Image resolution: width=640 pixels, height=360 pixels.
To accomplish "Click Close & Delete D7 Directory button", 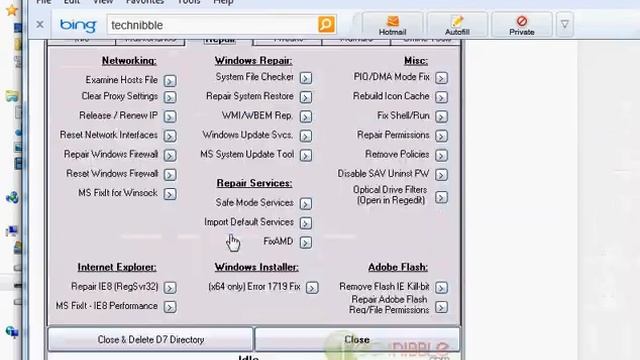I will pyautogui.click(x=151, y=339).
